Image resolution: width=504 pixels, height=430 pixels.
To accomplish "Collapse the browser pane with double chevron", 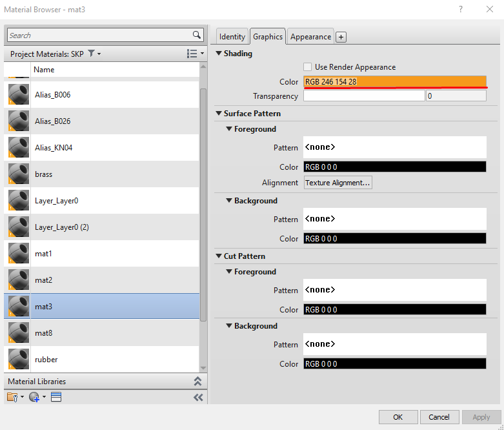I will 198,398.
